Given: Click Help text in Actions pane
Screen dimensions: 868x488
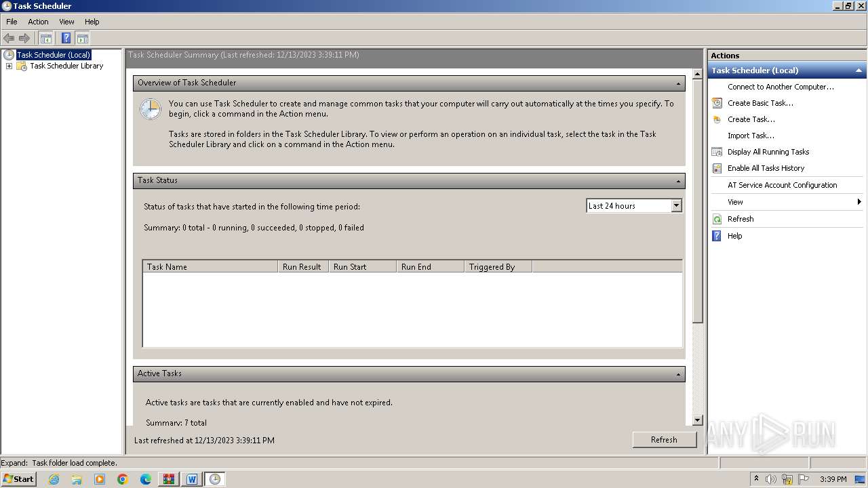Looking at the screenshot, I should coord(734,236).
